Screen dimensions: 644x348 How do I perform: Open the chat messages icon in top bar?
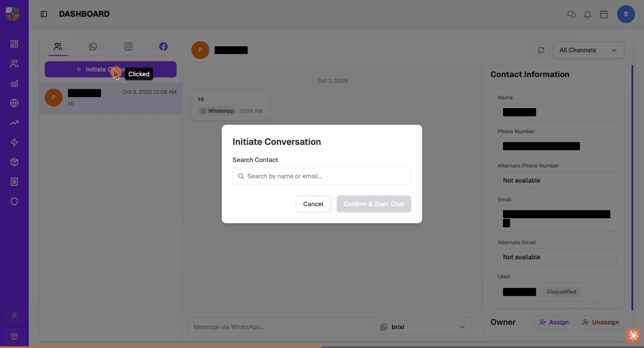[x=571, y=14]
